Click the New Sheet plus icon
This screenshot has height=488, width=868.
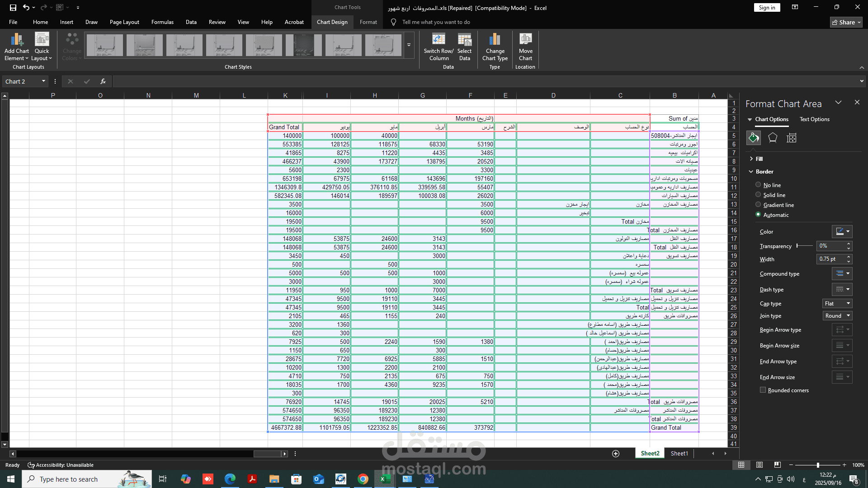tap(616, 454)
